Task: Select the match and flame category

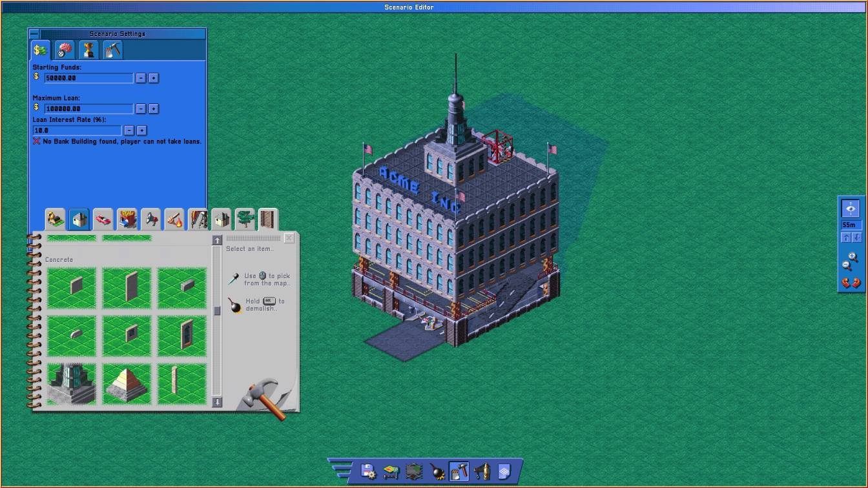Action: [174, 219]
